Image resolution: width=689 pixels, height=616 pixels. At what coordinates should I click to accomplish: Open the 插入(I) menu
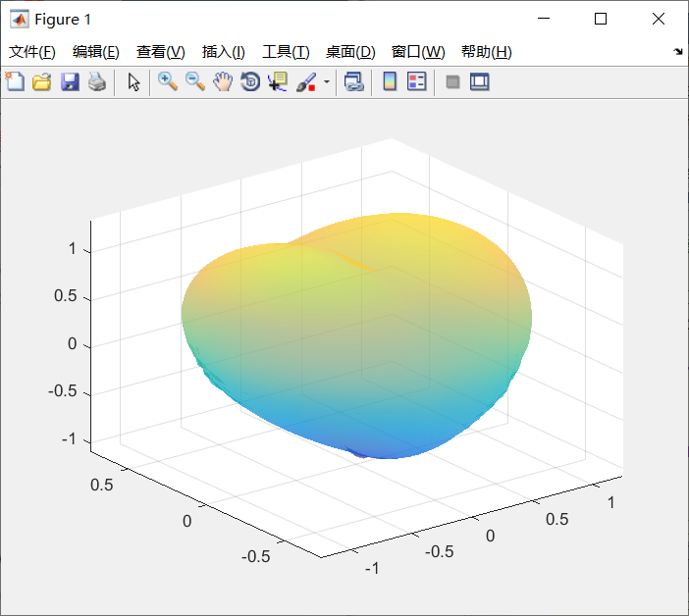[223, 52]
